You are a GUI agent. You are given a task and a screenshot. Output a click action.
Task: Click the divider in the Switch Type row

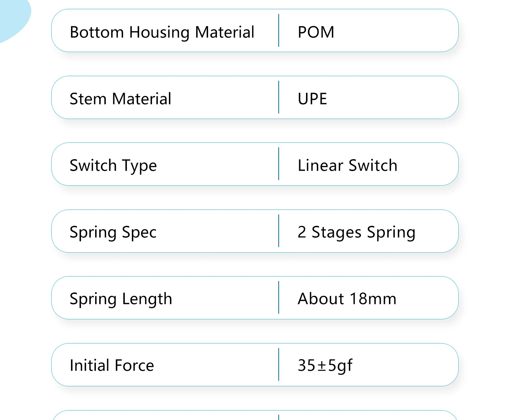pyautogui.click(x=279, y=164)
